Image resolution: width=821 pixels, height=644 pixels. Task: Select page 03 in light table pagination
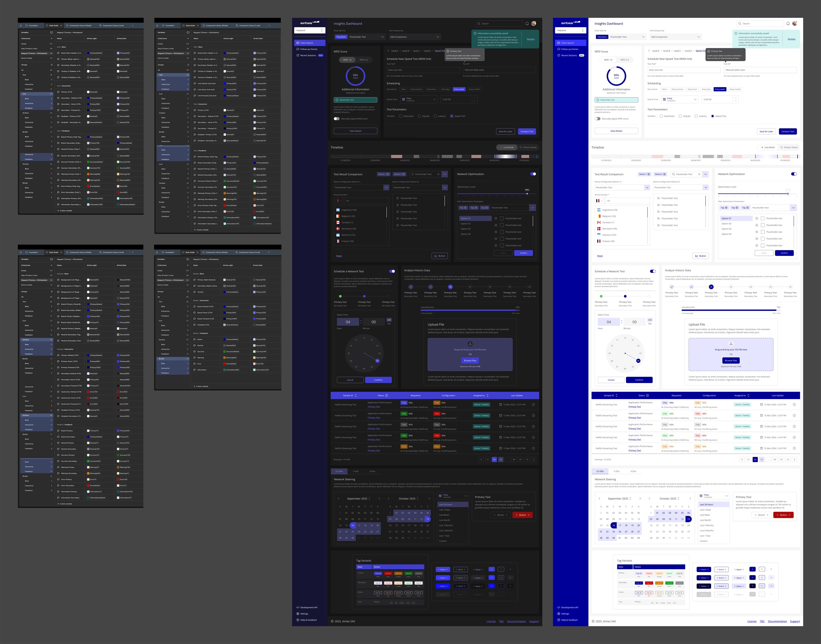pyautogui.click(x=762, y=460)
